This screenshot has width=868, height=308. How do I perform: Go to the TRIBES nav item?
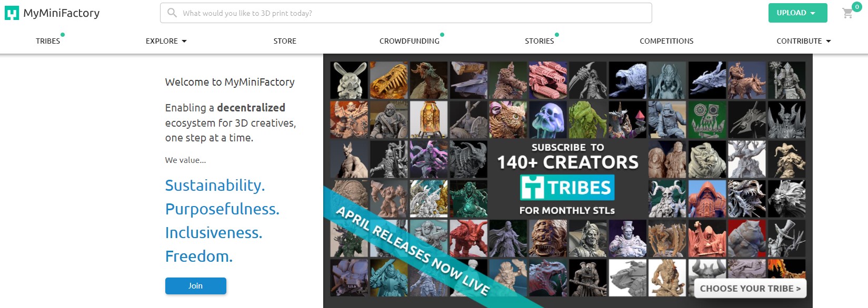point(48,41)
